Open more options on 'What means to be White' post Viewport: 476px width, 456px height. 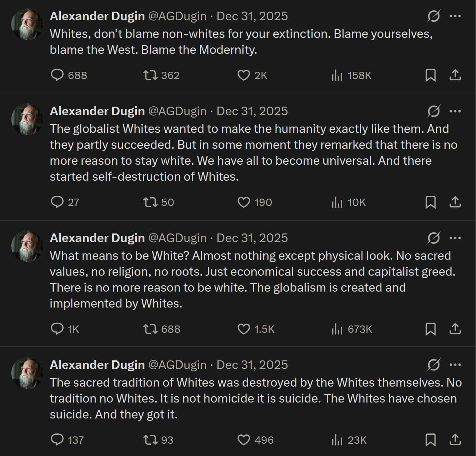click(455, 238)
